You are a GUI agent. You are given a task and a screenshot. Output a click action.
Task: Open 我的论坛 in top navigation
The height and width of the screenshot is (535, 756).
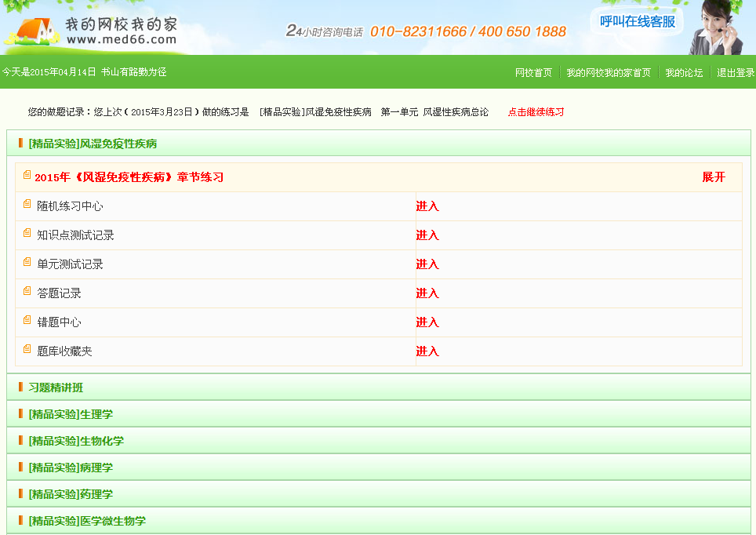pyautogui.click(x=684, y=73)
